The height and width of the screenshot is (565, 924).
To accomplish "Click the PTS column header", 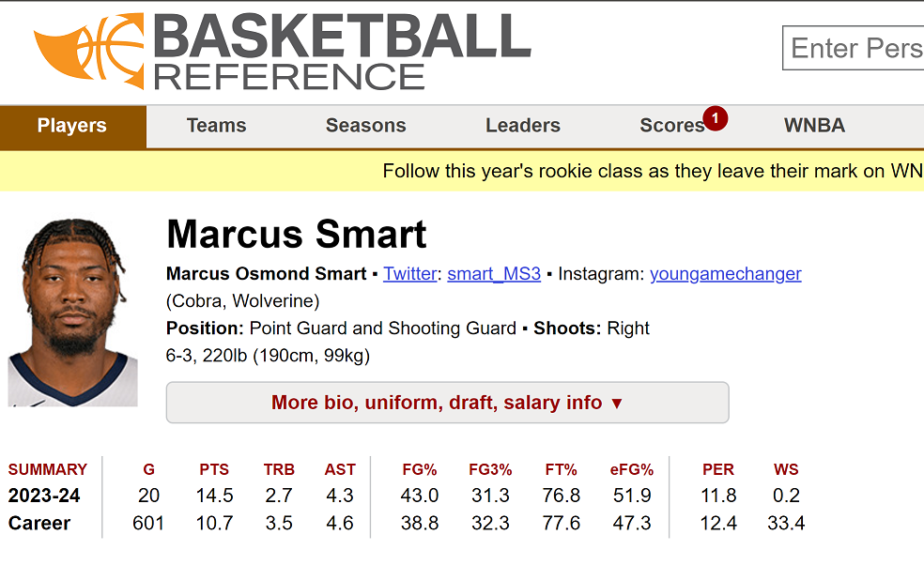I will click(x=214, y=469).
